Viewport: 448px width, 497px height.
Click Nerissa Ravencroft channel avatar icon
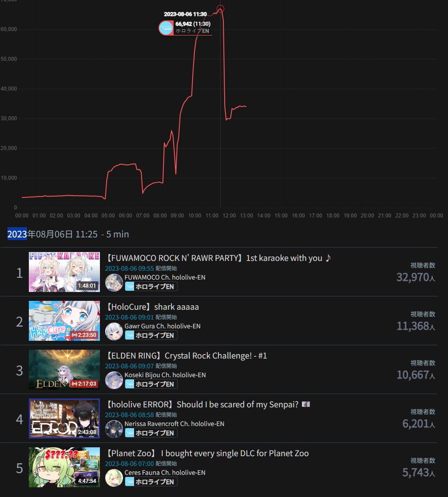(114, 429)
